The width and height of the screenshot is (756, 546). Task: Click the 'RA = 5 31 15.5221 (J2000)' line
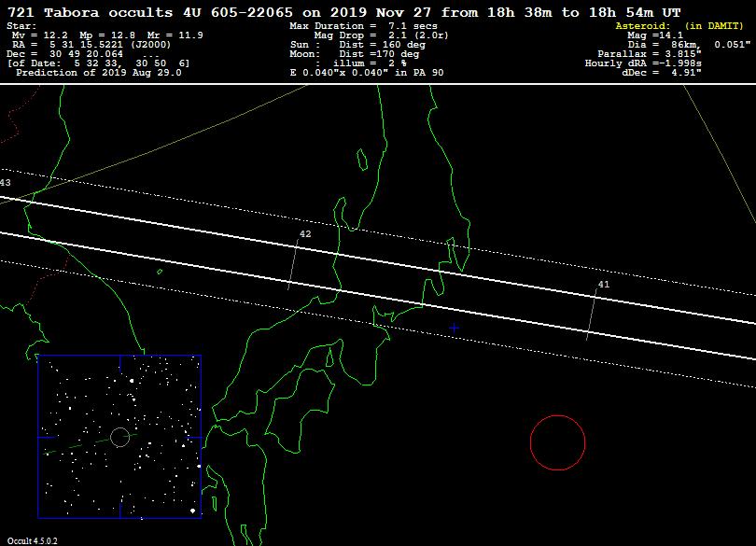point(91,45)
